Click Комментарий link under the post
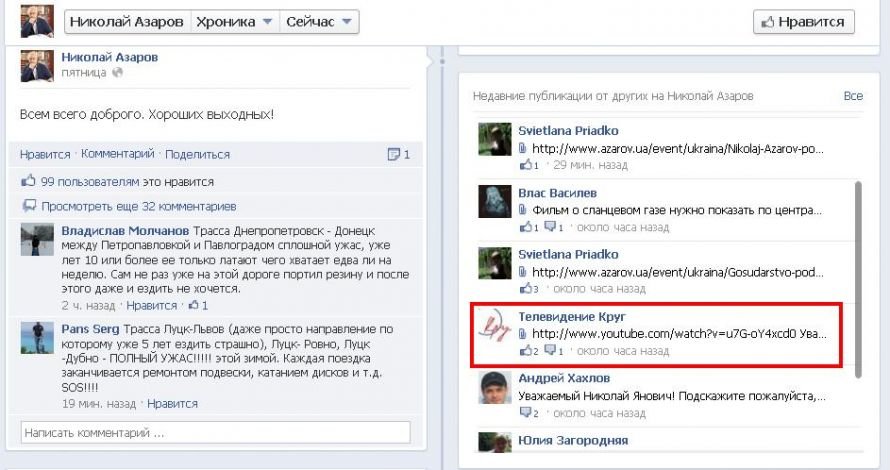This screenshot has height=470, width=890. click(118, 155)
